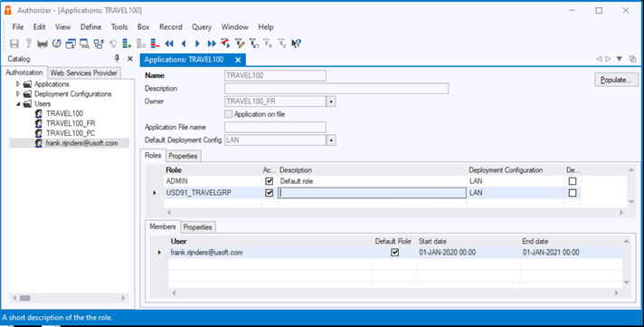Go to previous record arrow
Screen dimensions: 644x327
click(x=184, y=43)
